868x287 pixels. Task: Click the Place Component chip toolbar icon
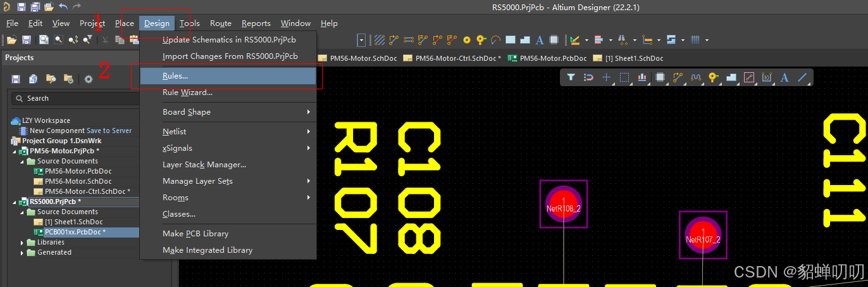(x=554, y=40)
